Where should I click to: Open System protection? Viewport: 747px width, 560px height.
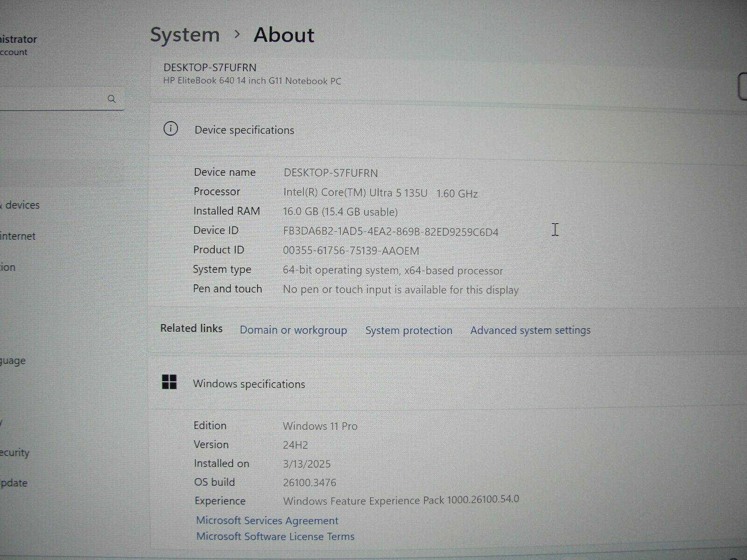click(409, 330)
